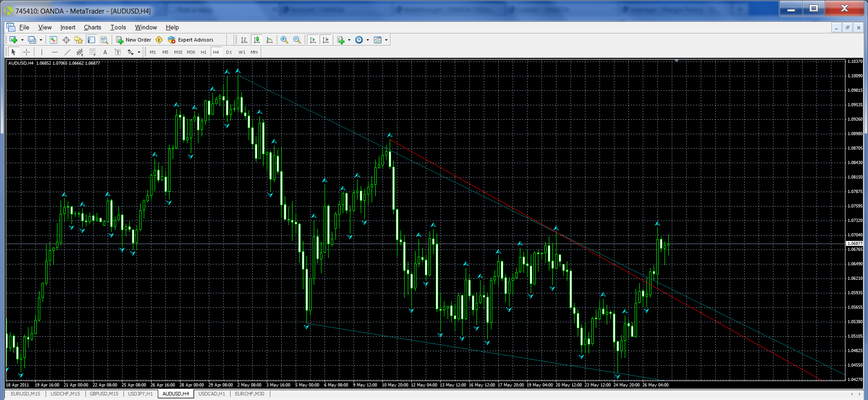Switch chart to Candlesticks mode
The image size is (868, 400).
257,40
